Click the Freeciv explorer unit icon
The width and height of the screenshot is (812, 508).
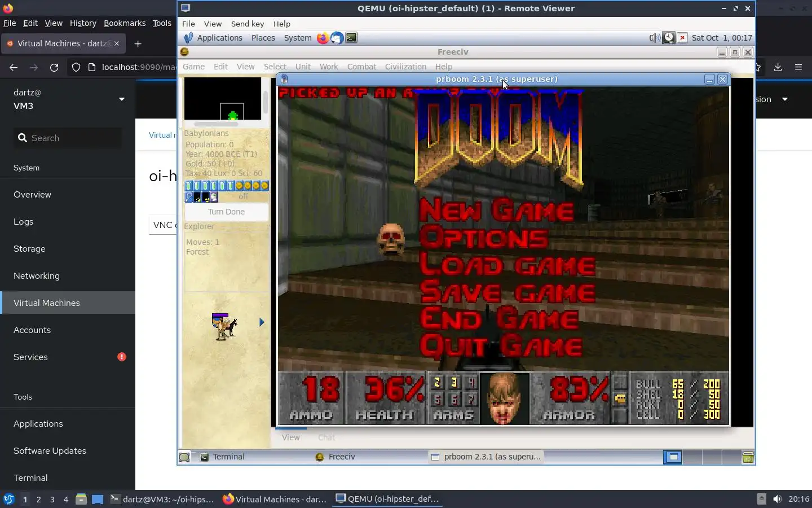click(224, 327)
